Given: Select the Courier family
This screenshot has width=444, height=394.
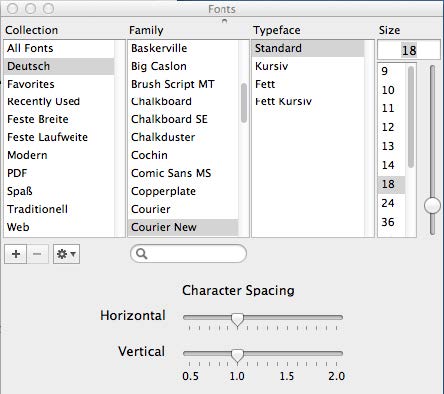Looking at the screenshot, I should (183, 209).
